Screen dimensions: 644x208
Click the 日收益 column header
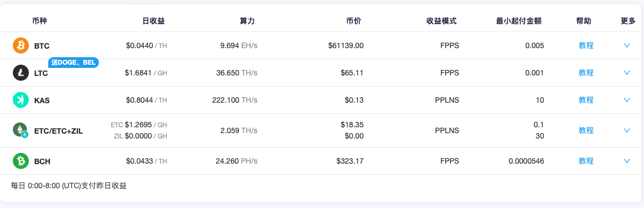click(x=153, y=21)
